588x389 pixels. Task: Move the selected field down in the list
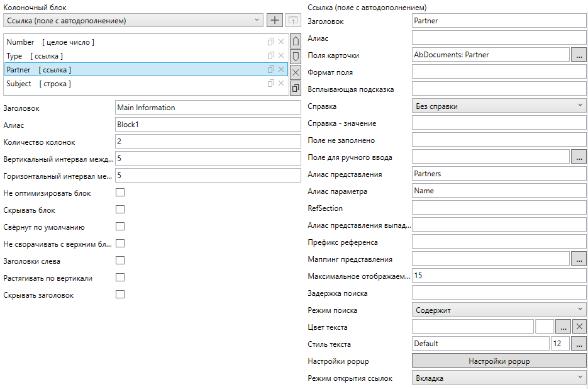click(296, 56)
